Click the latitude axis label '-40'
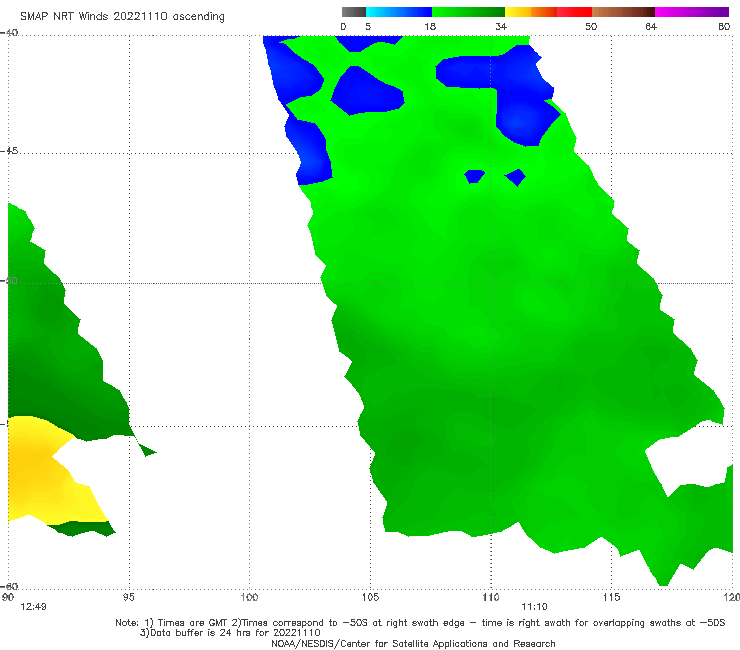The height and width of the screenshot is (650, 740). point(9,33)
